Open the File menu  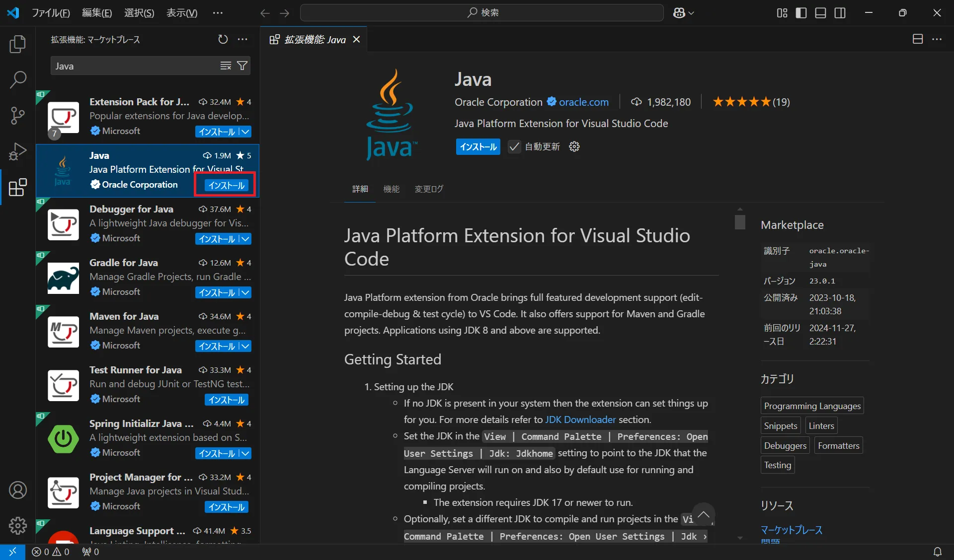[51, 13]
